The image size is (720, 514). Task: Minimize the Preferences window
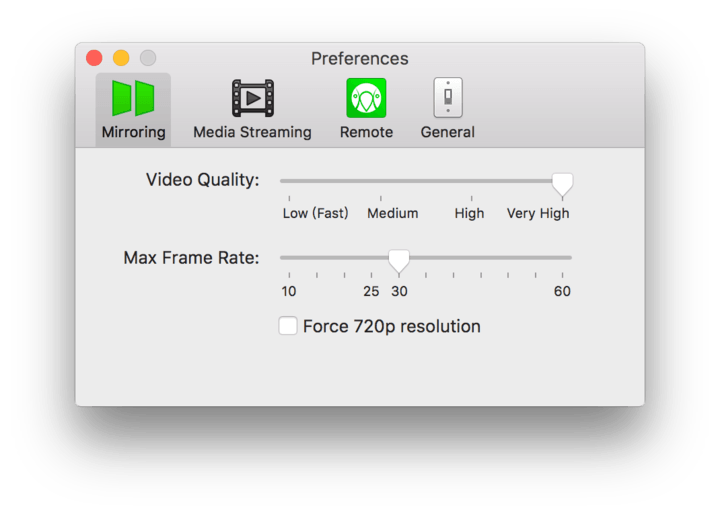coord(121,58)
